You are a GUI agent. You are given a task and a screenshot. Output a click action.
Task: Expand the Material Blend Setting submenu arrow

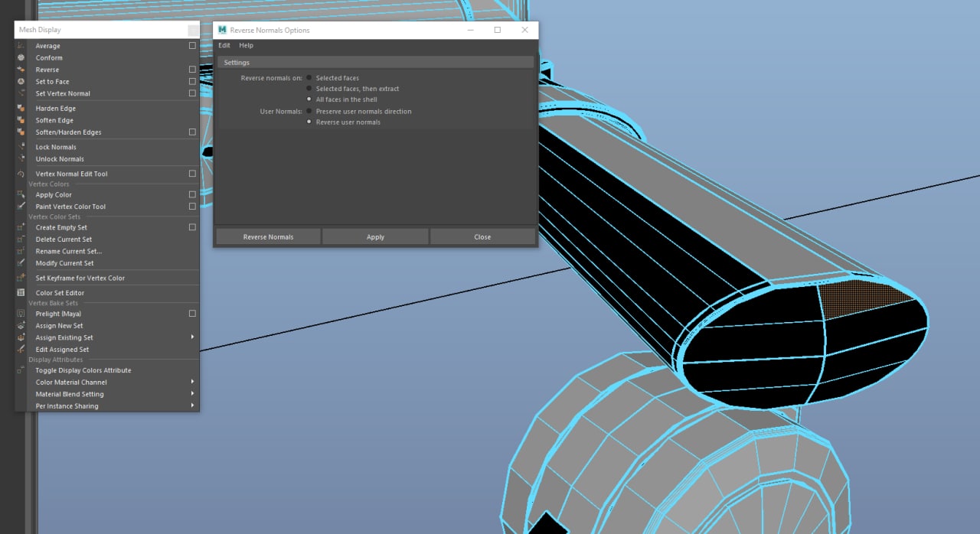[x=192, y=394]
